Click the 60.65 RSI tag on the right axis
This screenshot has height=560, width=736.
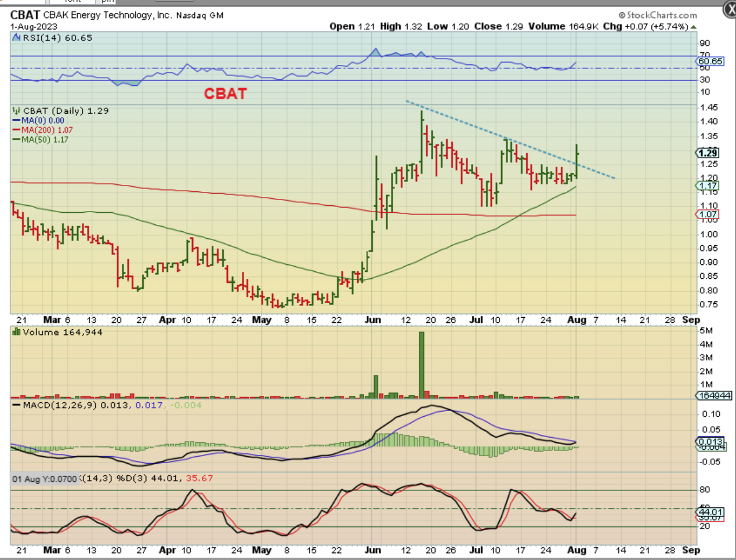click(710, 61)
